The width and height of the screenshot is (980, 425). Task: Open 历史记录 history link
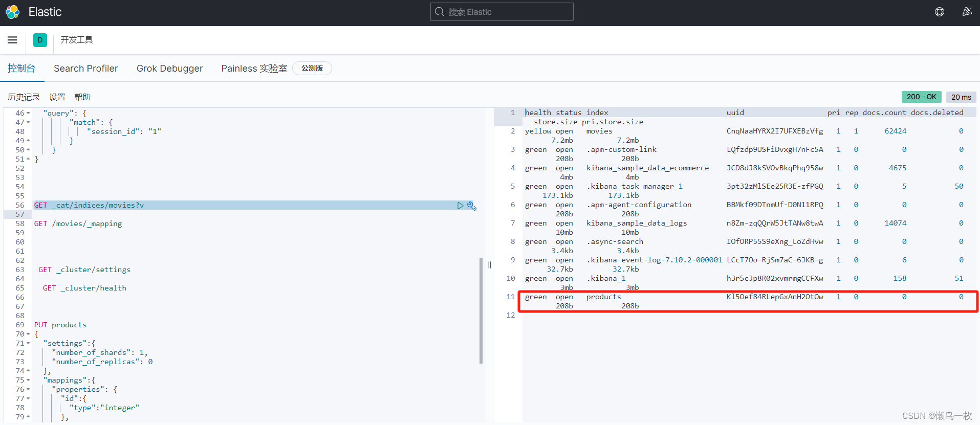click(24, 97)
